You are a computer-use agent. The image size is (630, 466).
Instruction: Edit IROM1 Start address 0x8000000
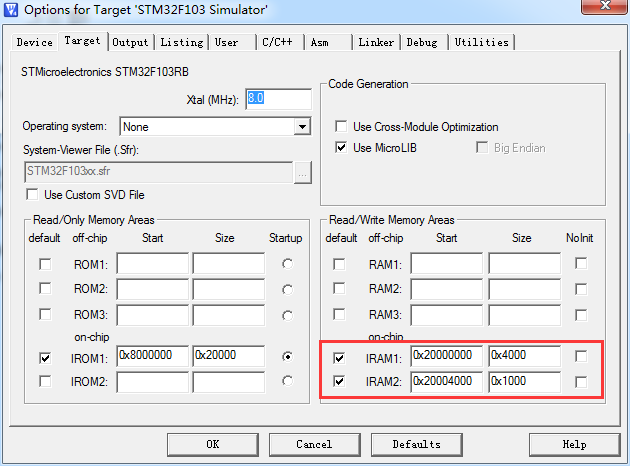(x=153, y=356)
